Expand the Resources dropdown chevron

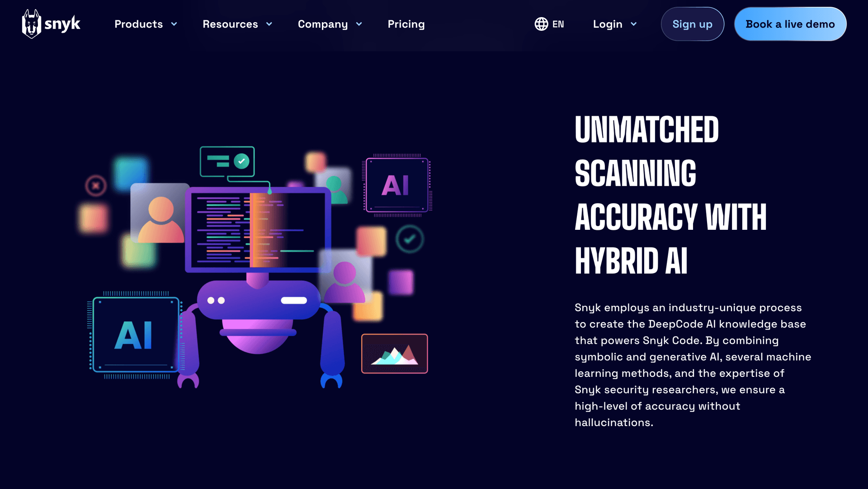coord(269,24)
